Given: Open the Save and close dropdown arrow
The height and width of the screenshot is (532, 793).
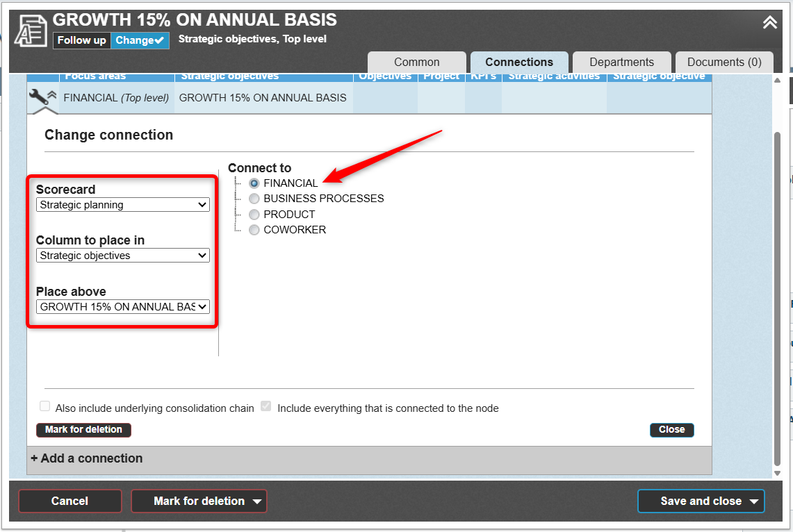Looking at the screenshot, I should [753, 501].
